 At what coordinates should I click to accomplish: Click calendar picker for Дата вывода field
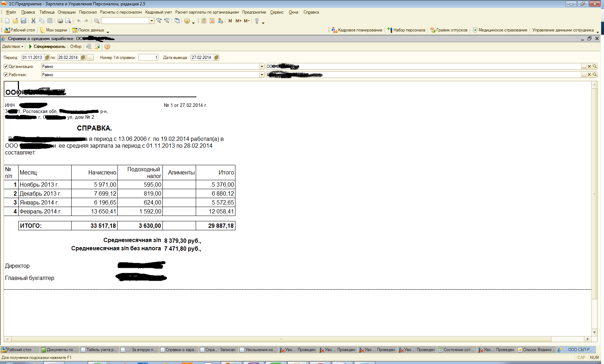216,58
